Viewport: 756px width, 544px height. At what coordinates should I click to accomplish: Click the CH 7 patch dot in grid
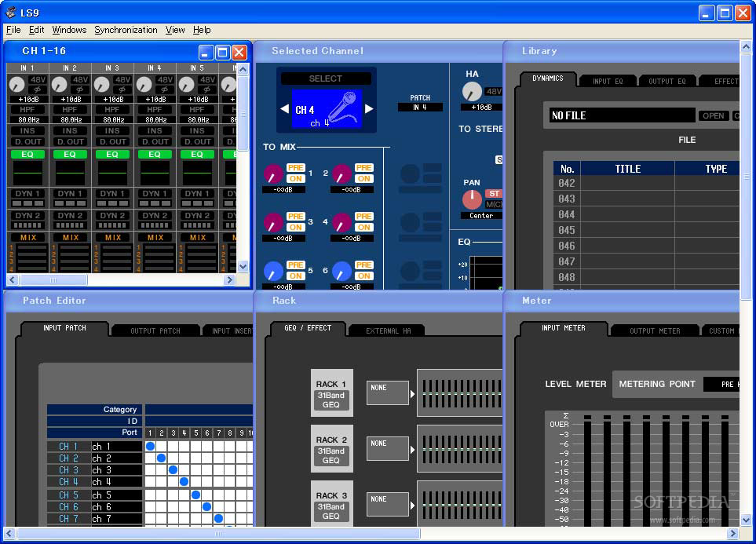coord(218,518)
